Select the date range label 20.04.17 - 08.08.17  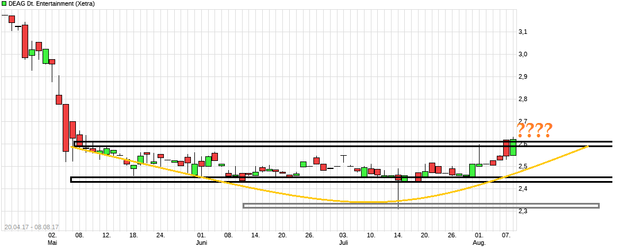tap(32, 228)
